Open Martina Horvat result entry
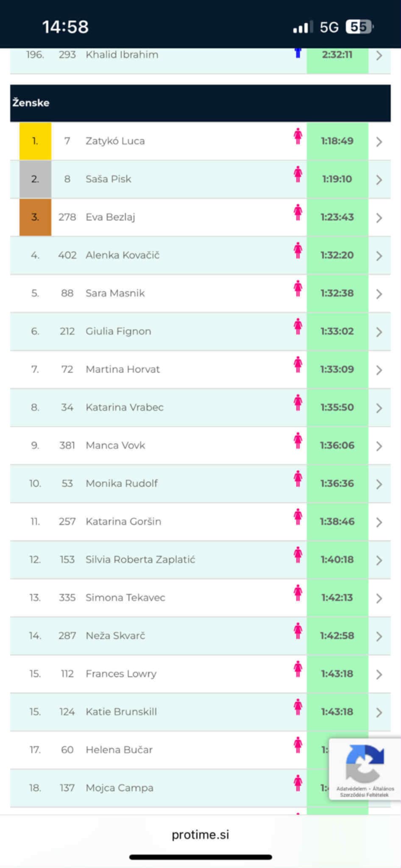The width and height of the screenshot is (401, 868). (123, 369)
